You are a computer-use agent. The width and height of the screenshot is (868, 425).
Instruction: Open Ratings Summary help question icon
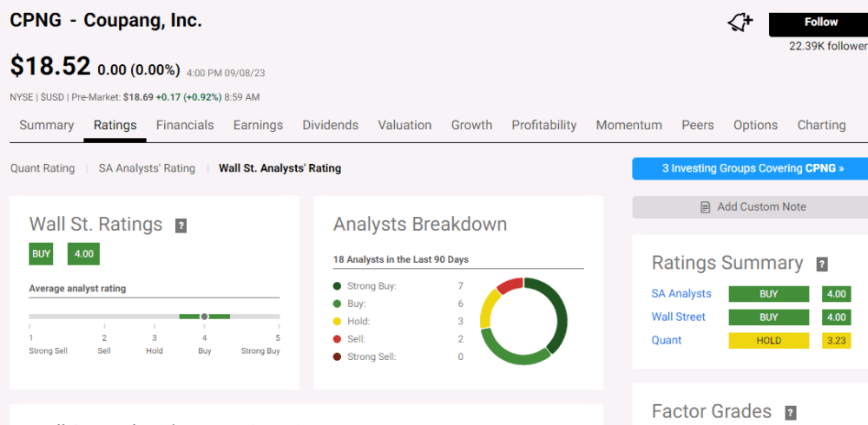click(x=822, y=264)
